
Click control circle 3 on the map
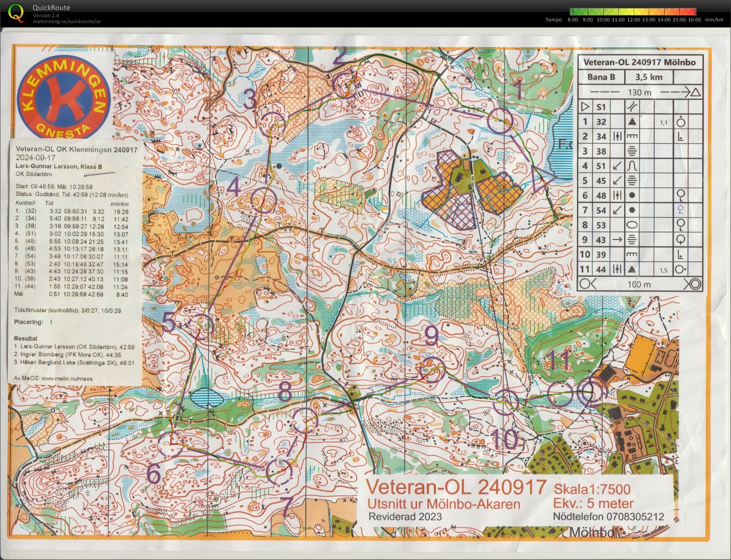[272, 124]
